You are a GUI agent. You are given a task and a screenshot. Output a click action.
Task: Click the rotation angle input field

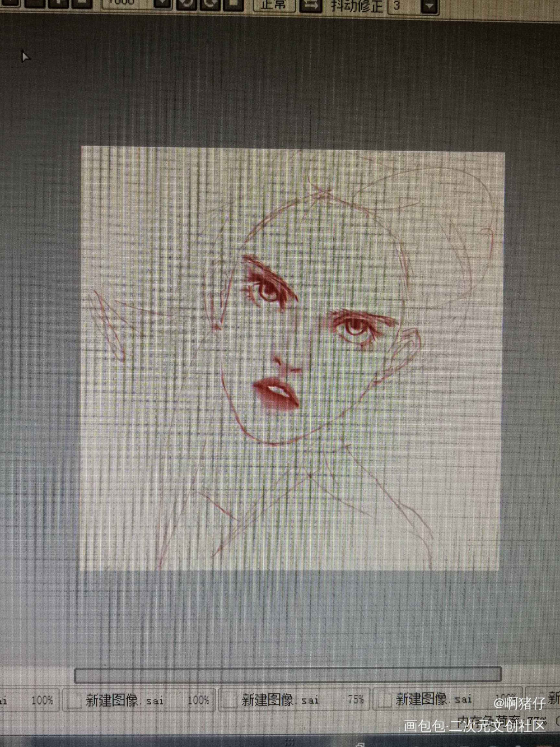(x=126, y=3)
